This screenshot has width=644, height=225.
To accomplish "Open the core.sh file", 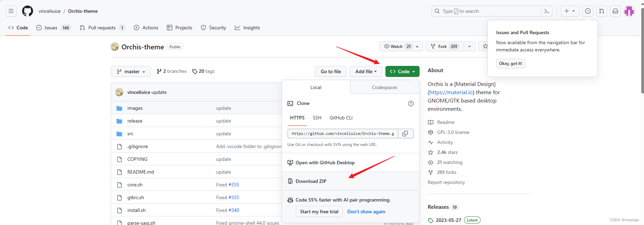I will pos(135,185).
